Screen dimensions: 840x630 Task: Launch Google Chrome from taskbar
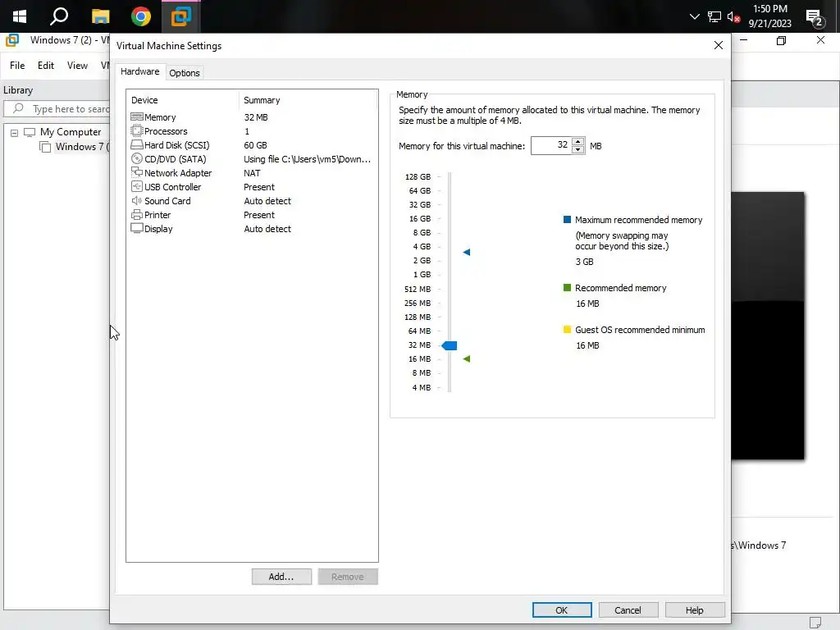pos(141,16)
